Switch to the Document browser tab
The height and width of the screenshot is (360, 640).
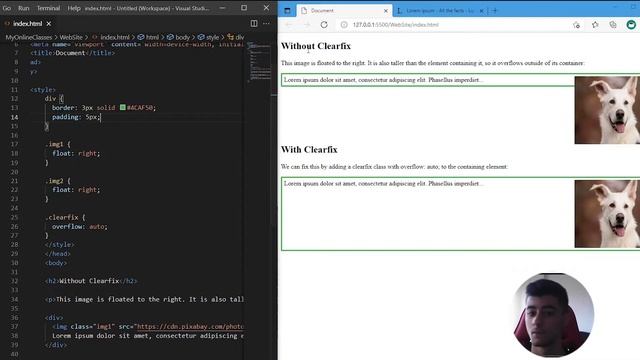pos(344,11)
